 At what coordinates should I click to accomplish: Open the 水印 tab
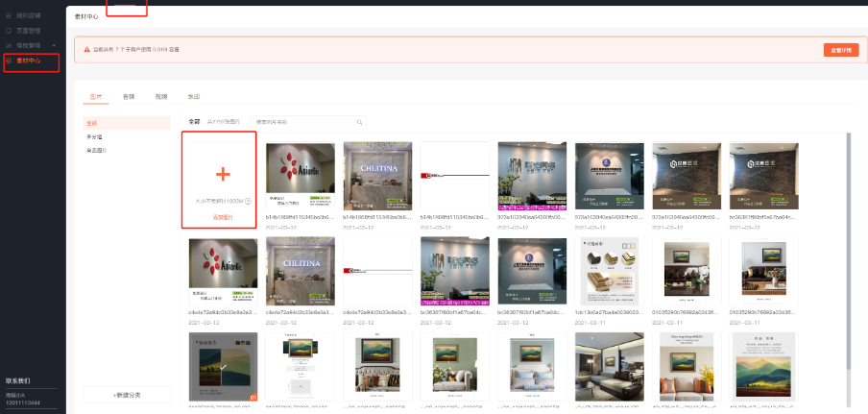[x=194, y=97]
